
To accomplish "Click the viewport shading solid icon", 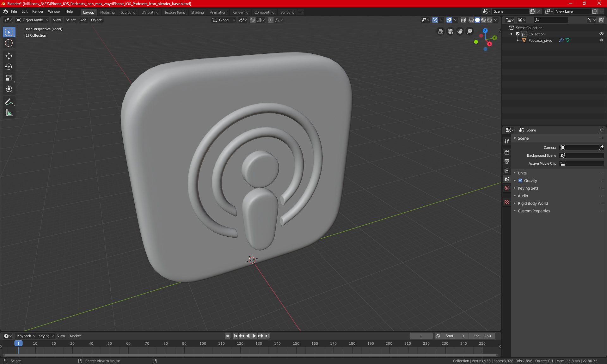I will pyautogui.click(x=477, y=20).
